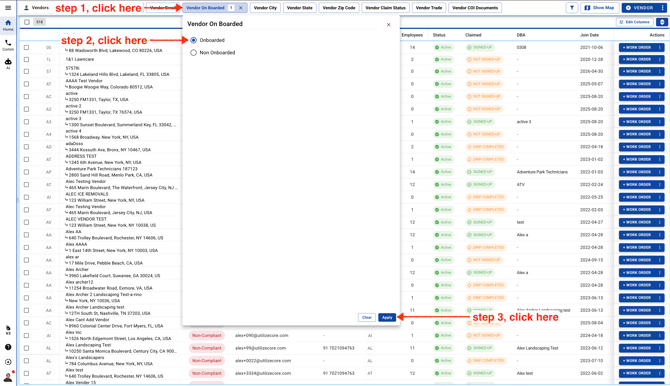Open the hamburger navigation menu
Image resolution: width=670 pixels, height=386 pixels.
(x=8, y=8)
